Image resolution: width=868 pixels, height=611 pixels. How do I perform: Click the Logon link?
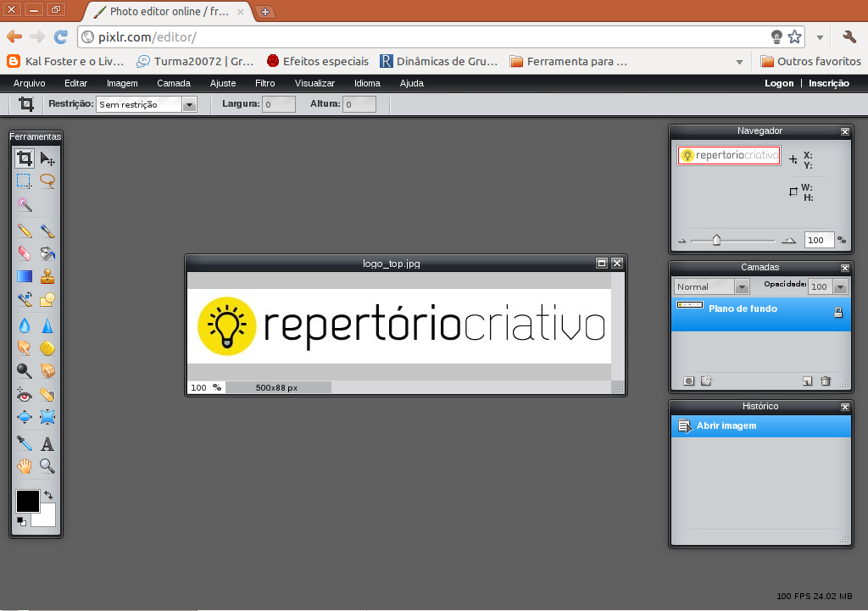tap(779, 83)
